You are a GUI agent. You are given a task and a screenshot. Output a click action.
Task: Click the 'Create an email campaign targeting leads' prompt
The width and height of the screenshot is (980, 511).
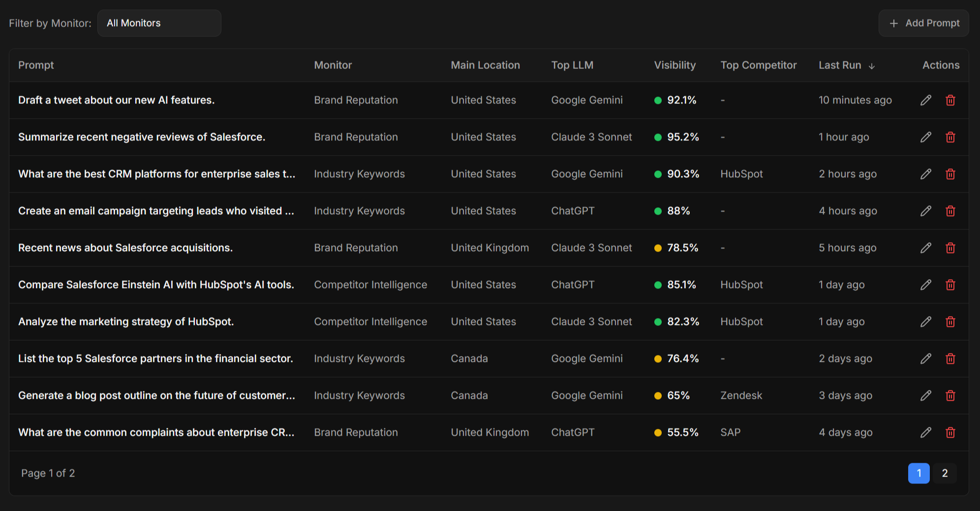(156, 211)
